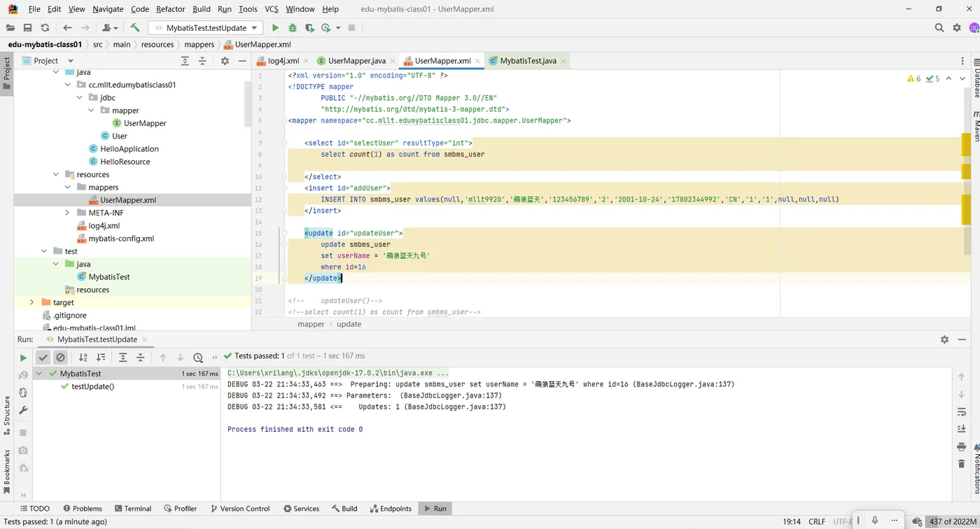The width and height of the screenshot is (980, 529).
Task: Expand all in Project panel toolbar
Action: (x=185, y=61)
